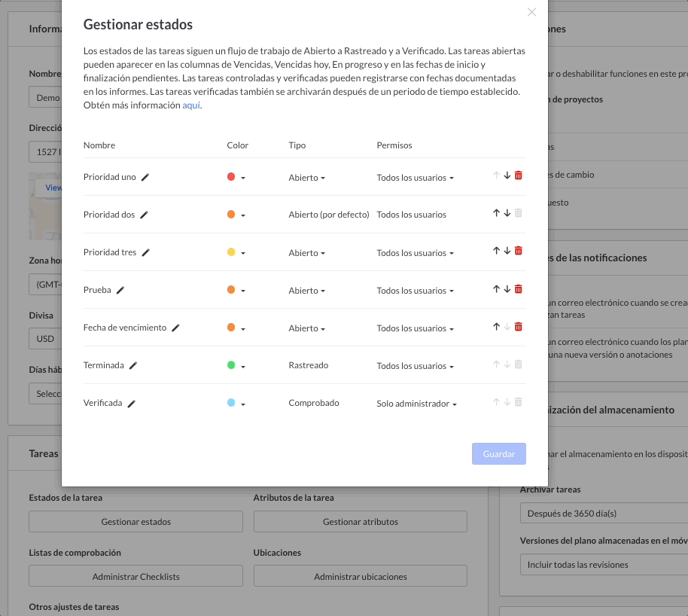This screenshot has height=616, width=688.
Task: Rename the Terminada status via pencil
Action: 133,365
